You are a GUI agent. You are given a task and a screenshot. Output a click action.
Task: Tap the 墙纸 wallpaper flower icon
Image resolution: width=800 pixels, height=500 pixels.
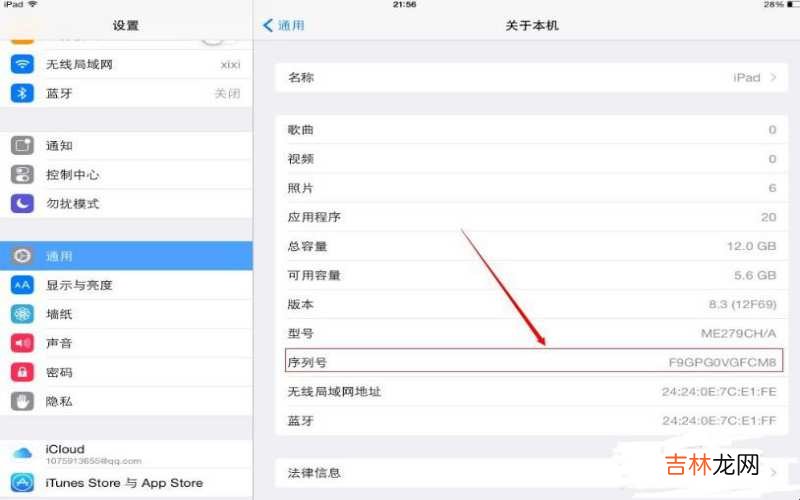pos(22,314)
